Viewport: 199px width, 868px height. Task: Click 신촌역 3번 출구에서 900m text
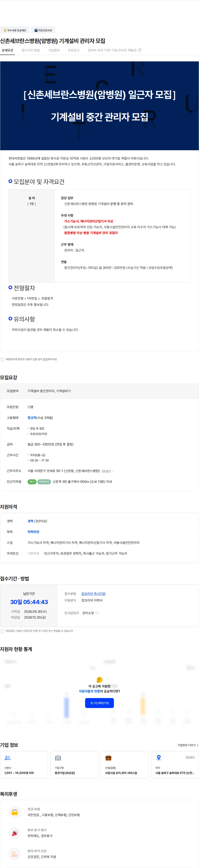82,482
